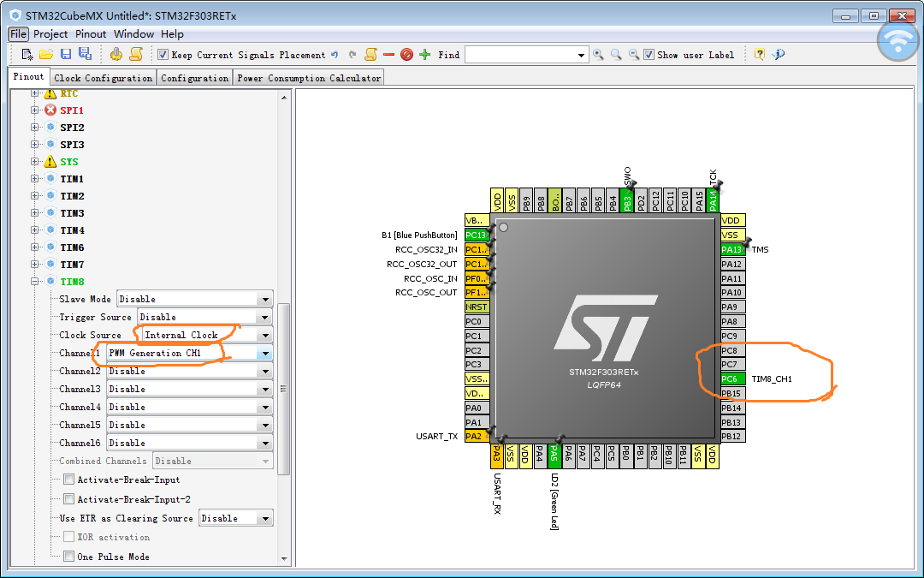Screen dimensions: 924x578
Task: Click the third magnifier zoom icon
Action: pyautogui.click(x=634, y=54)
